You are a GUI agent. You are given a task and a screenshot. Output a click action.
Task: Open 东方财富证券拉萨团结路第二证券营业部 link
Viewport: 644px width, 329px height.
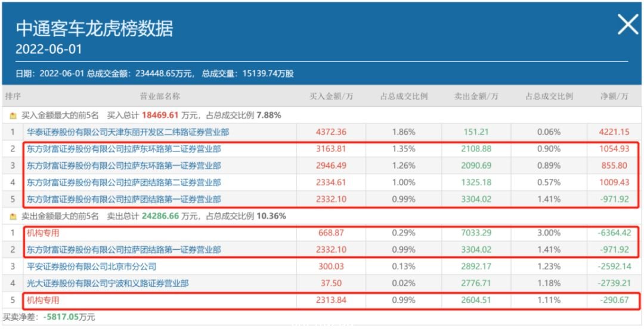[x=123, y=183]
